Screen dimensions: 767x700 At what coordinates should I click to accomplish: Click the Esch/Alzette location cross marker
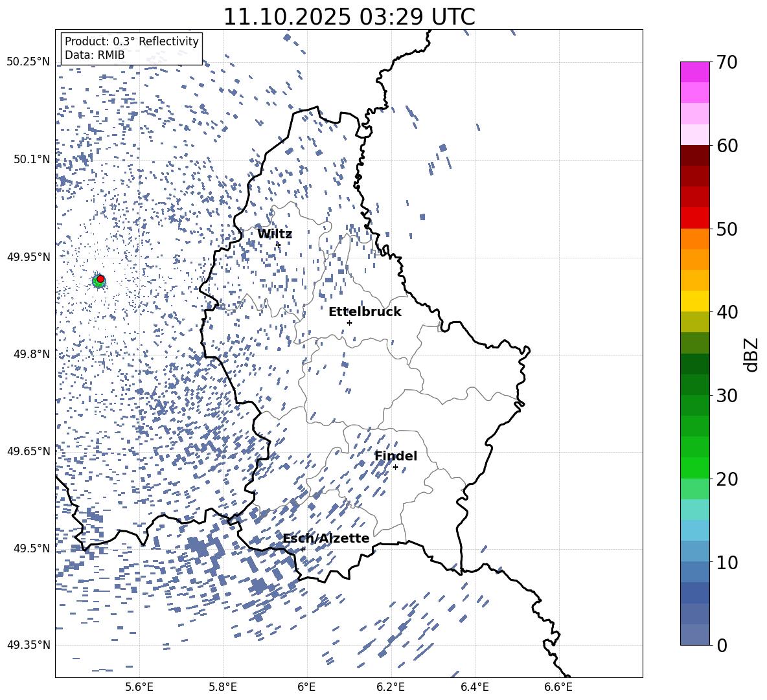(x=303, y=549)
